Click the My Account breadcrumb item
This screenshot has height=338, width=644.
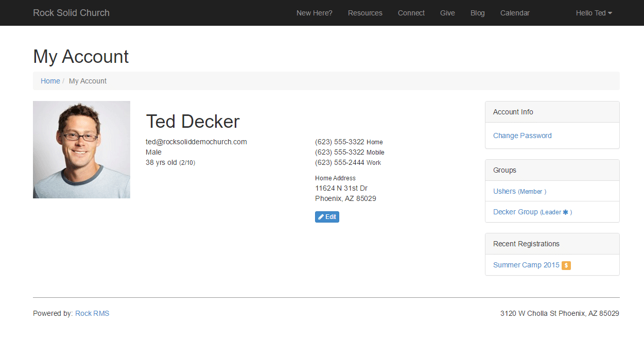tap(88, 81)
